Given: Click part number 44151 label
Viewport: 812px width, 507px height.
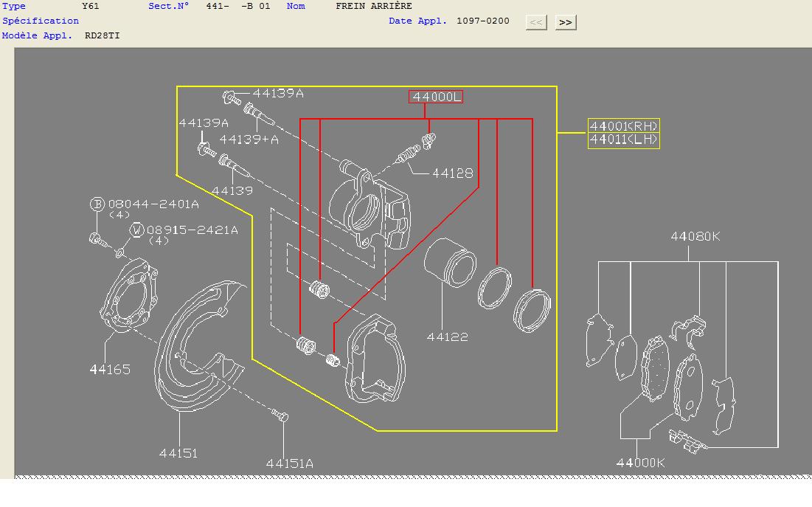Looking at the screenshot, I should [x=178, y=453].
